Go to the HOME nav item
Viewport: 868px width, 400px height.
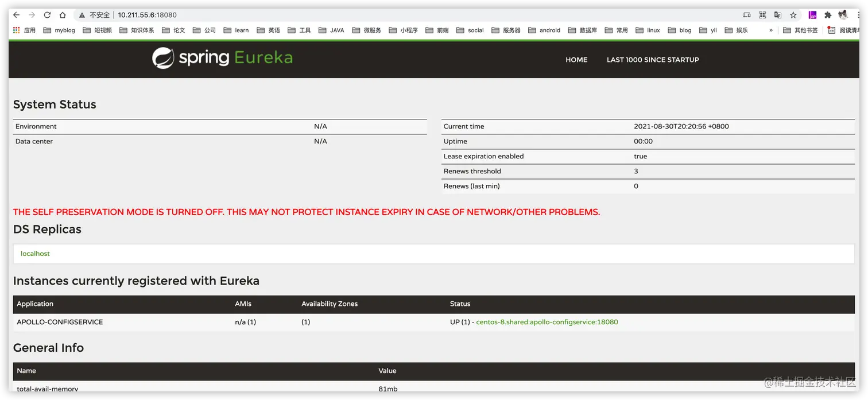(576, 60)
